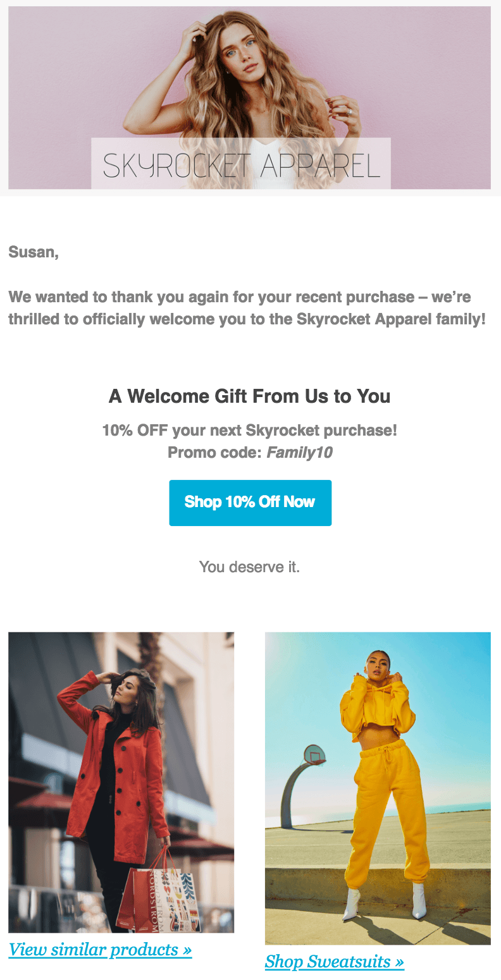Image resolution: width=501 pixels, height=980 pixels.
Task: Click the chevron arrows after View similar products
Action: click(x=187, y=949)
